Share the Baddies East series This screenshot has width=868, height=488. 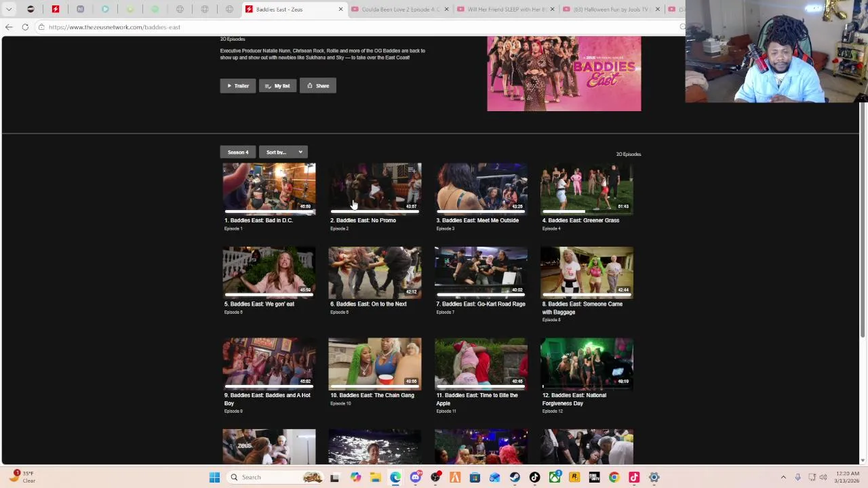pos(318,86)
